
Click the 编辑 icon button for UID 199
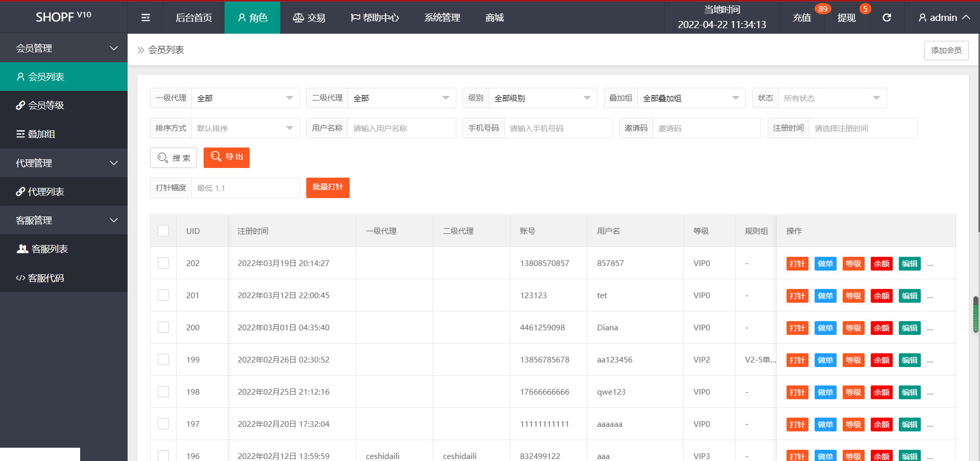[909, 360]
